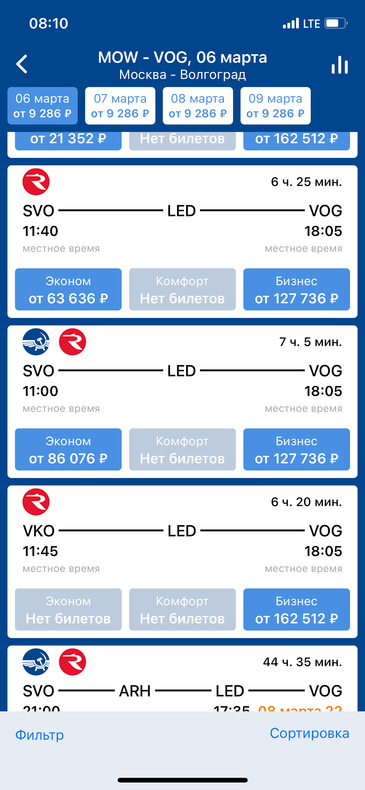365x790 pixels.
Task: Tap Rossiya logo on 44 ч. 35 мин. flight
Action: (x=72, y=662)
